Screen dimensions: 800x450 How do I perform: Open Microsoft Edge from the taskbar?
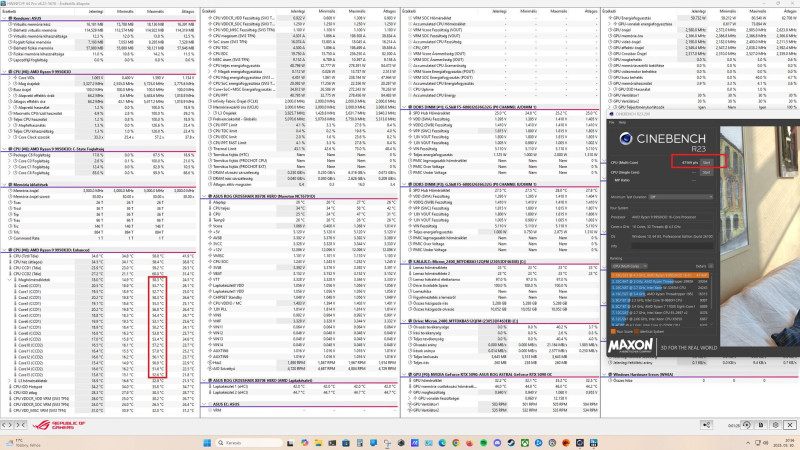(442, 443)
